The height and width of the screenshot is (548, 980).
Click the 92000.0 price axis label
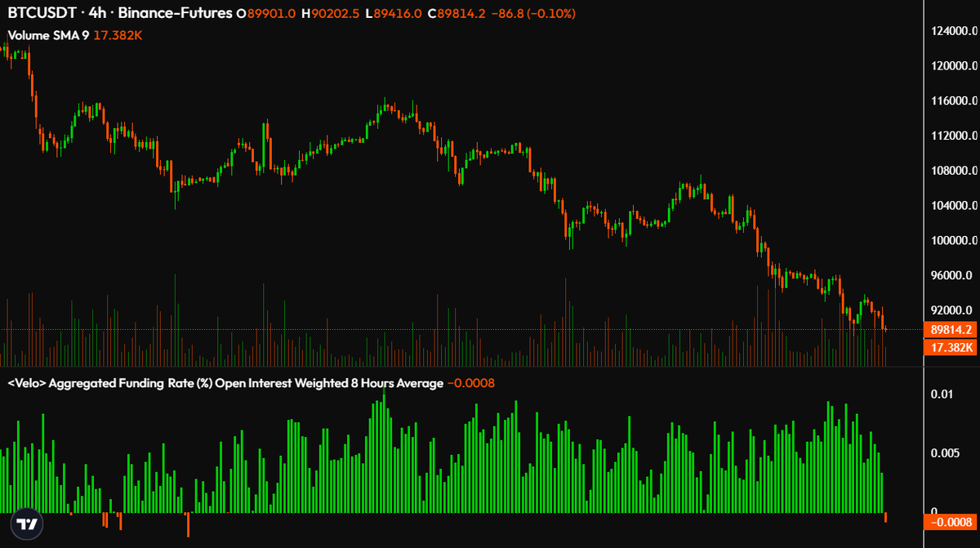pyautogui.click(x=952, y=310)
